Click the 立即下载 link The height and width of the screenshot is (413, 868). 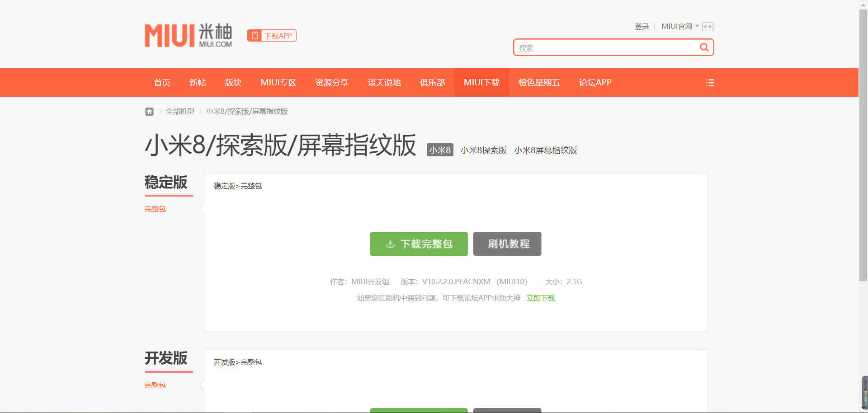pyautogui.click(x=541, y=298)
